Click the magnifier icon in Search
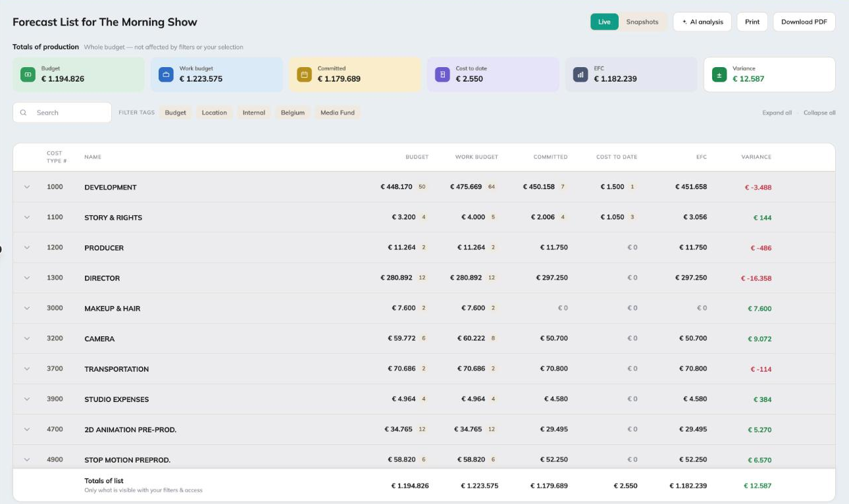The image size is (849, 504). click(x=24, y=113)
